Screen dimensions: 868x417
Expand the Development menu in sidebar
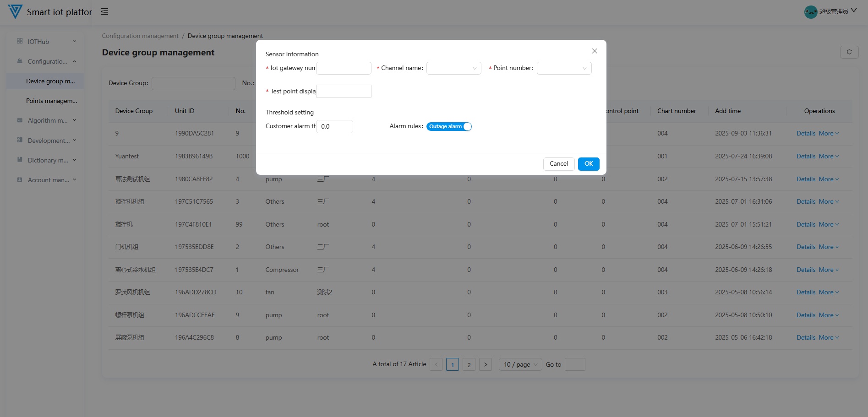pos(48,141)
